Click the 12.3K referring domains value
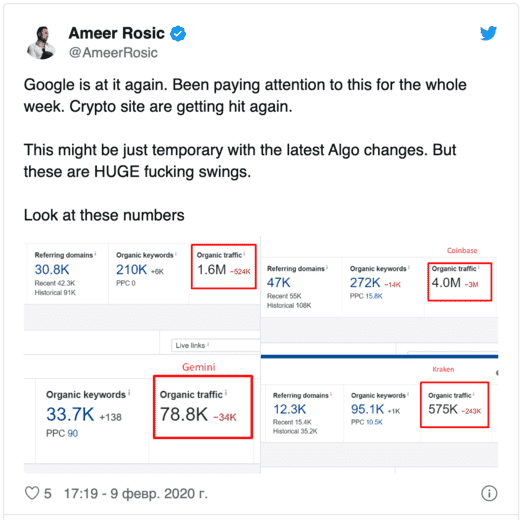 click(289, 409)
